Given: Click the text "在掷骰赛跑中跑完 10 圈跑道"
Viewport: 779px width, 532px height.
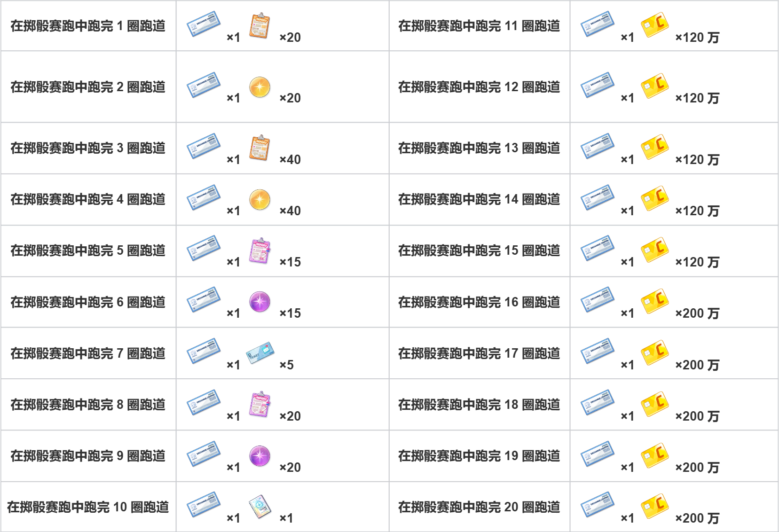Looking at the screenshot, I should coord(88,507).
